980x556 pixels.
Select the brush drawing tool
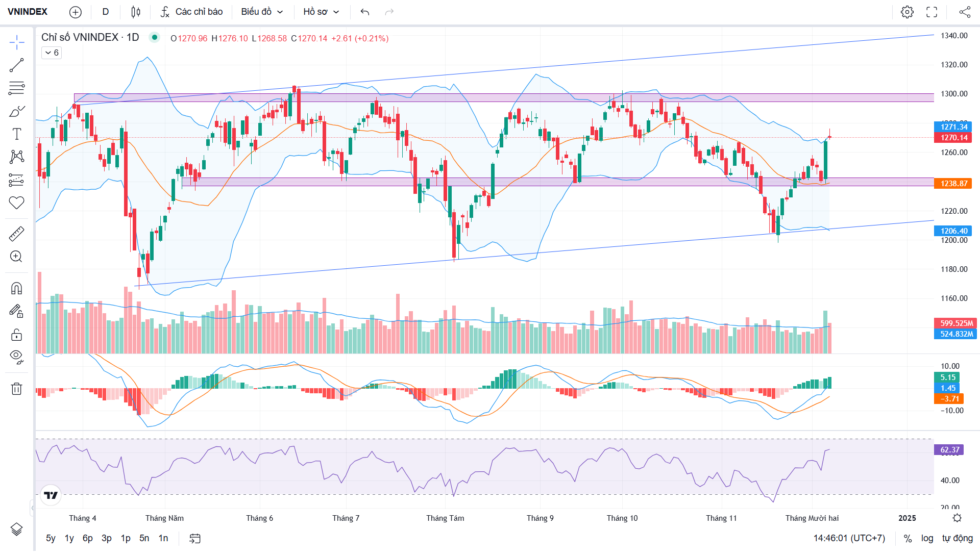coord(16,111)
